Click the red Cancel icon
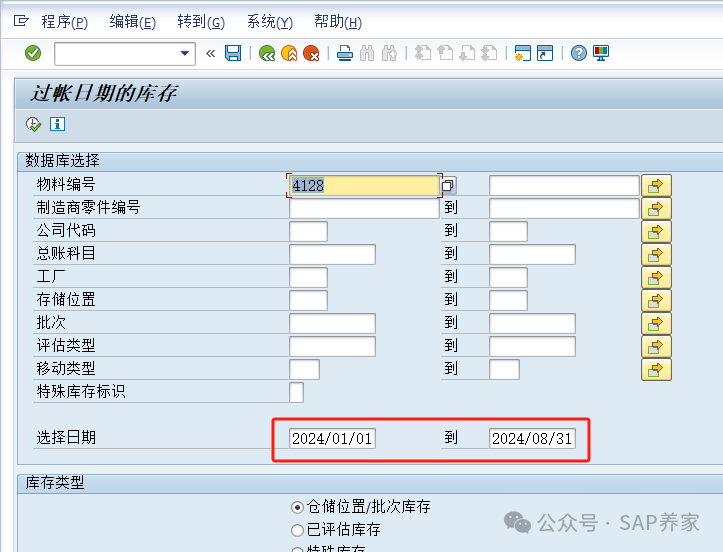 click(x=311, y=53)
